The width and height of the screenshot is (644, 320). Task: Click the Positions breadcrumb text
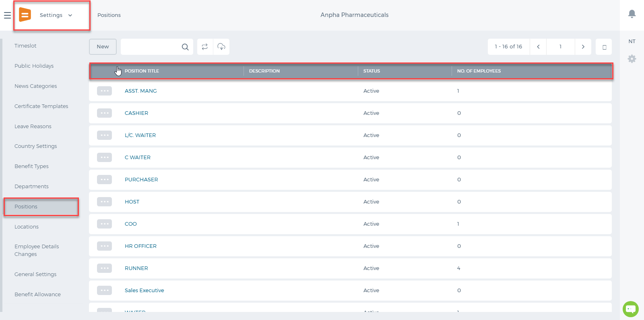pyautogui.click(x=109, y=15)
